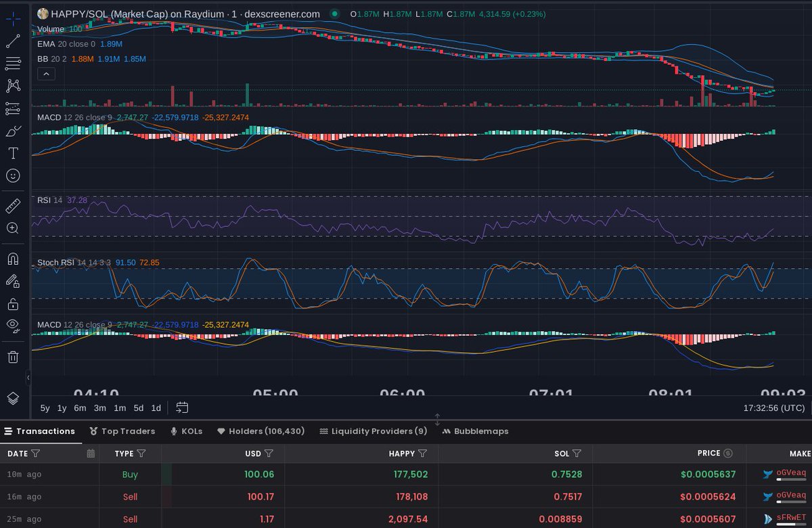The width and height of the screenshot is (812, 528).
Task: Click the RSI 14 indicator legend
Action: (62, 200)
